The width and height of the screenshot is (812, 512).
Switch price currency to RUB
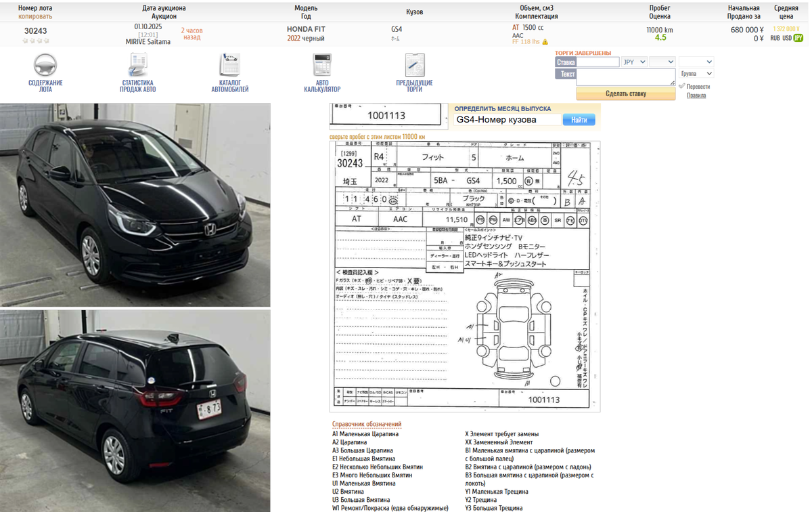click(775, 39)
